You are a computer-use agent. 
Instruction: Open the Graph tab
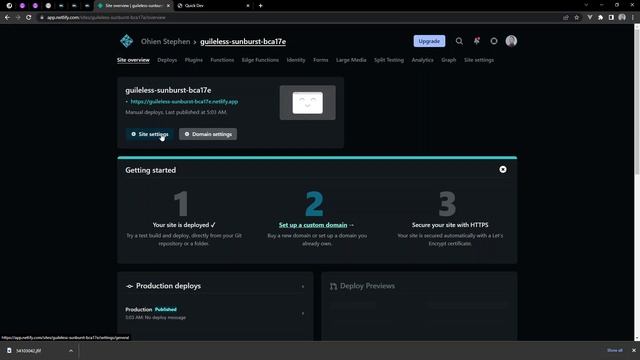pyautogui.click(x=448, y=60)
